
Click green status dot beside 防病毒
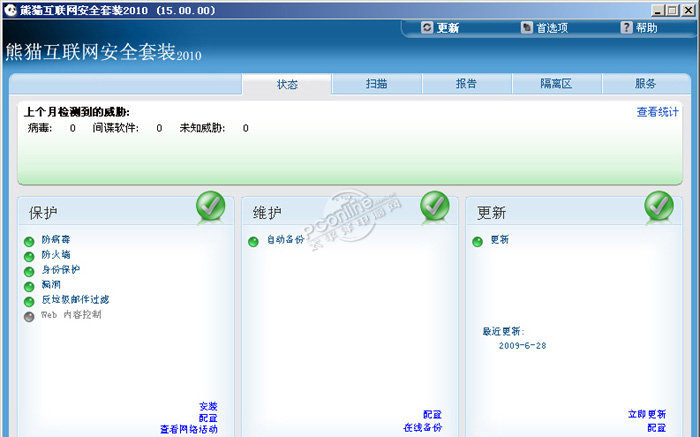29,241
